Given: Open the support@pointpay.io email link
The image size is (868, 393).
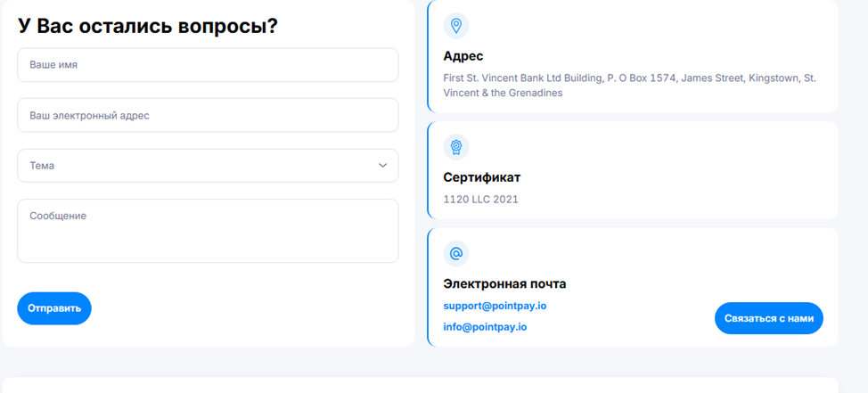Looking at the screenshot, I should [x=495, y=306].
